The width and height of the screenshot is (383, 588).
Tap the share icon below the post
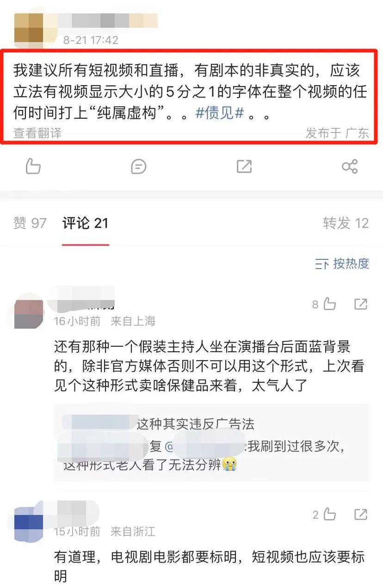[x=350, y=166]
